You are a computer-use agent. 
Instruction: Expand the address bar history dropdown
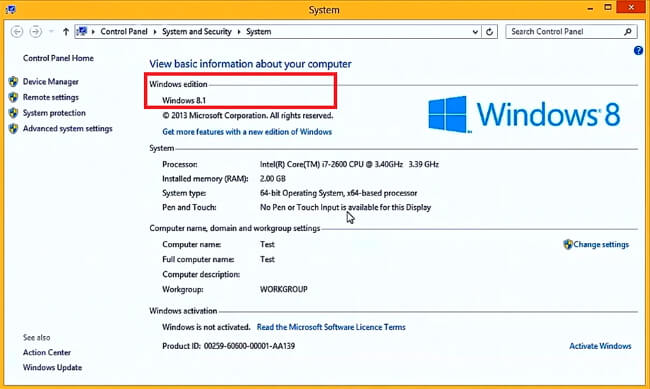pyautogui.click(x=475, y=32)
